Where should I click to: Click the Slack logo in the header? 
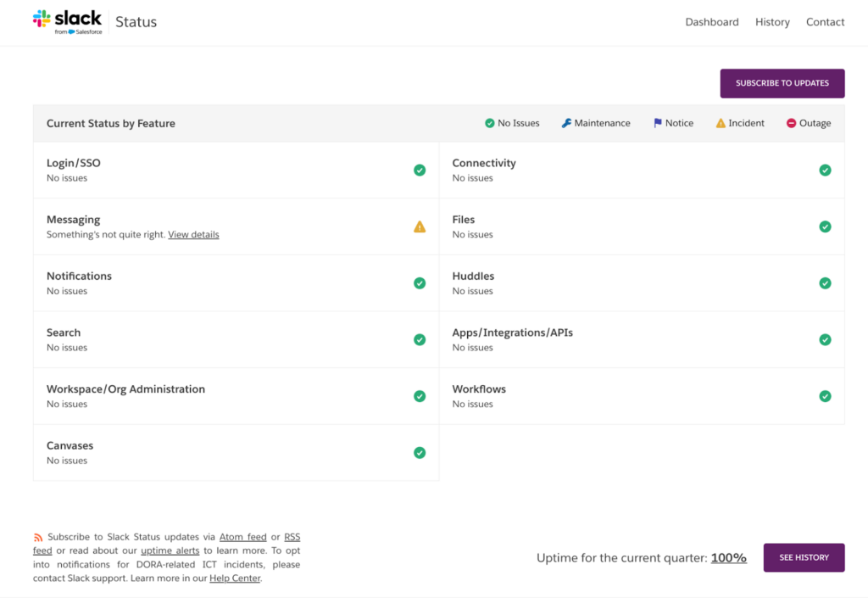click(68, 19)
